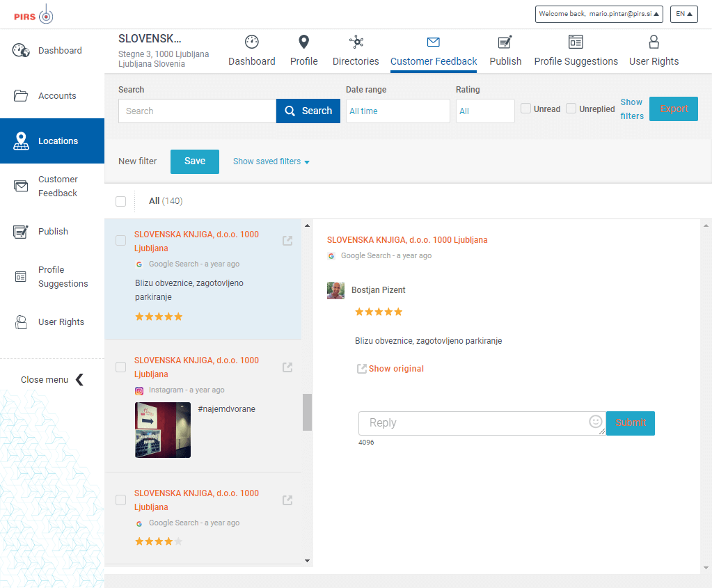Enable the Unread checkbox filter
This screenshot has height=588, width=712.
click(x=526, y=109)
